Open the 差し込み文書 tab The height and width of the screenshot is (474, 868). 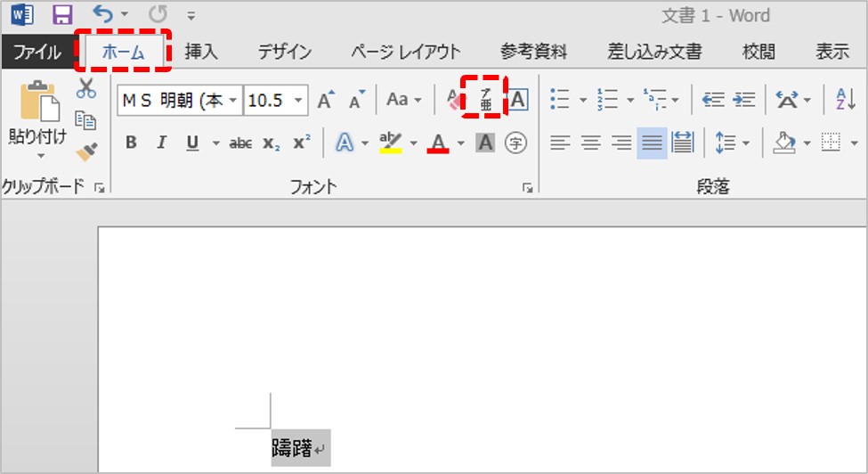coord(654,52)
